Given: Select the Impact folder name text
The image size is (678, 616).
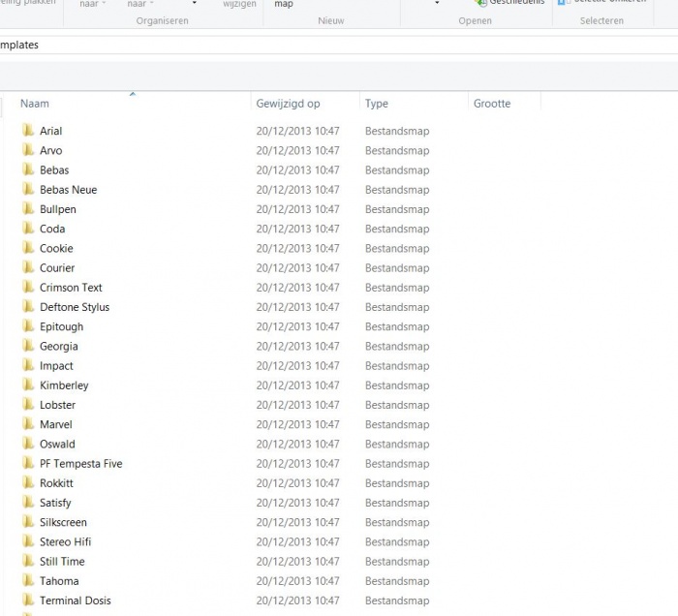Looking at the screenshot, I should click(x=56, y=366).
